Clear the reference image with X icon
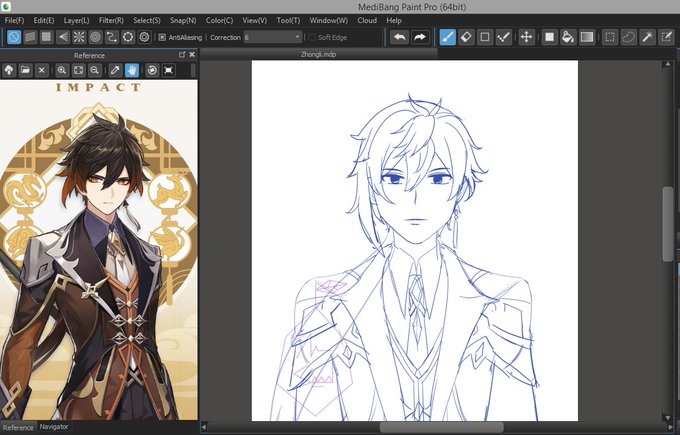This screenshot has height=435, width=680. click(x=42, y=70)
